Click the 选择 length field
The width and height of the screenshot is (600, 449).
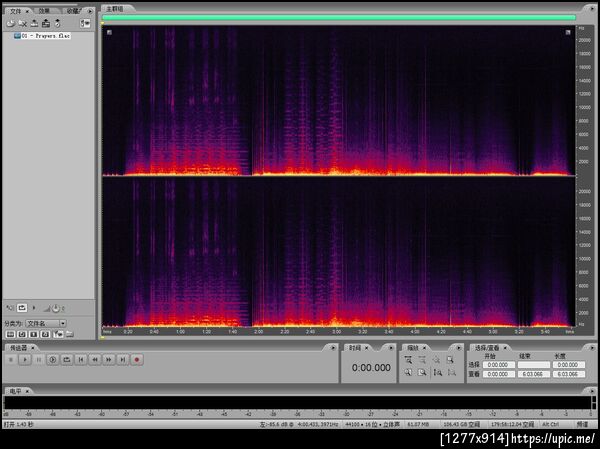coord(569,365)
